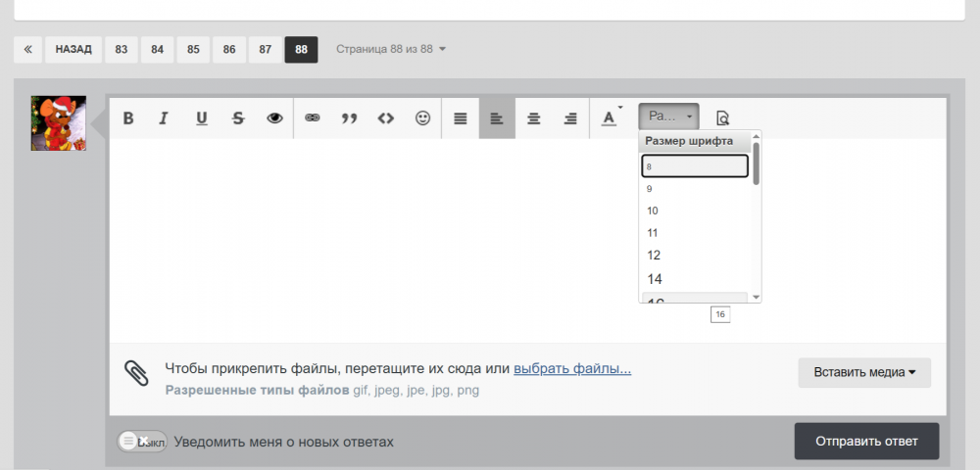The width and height of the screenshot is (980, 470).
Task: Click the Отправить ответ button
Action: pos(867,442)
